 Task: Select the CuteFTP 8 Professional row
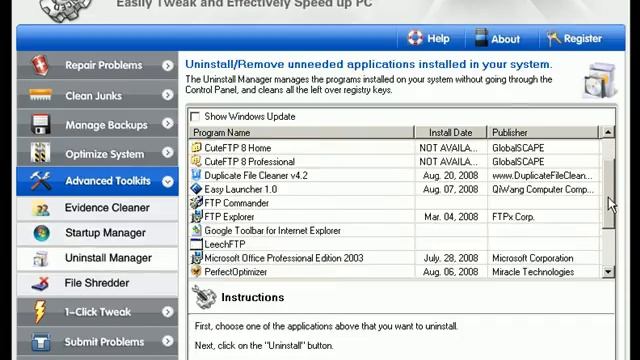395,162
